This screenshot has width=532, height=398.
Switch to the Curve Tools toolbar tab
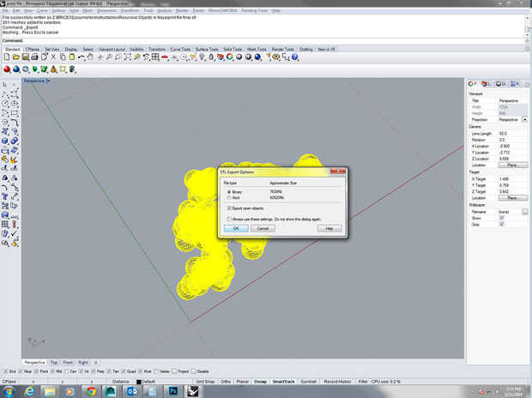[x=180, y=49]
